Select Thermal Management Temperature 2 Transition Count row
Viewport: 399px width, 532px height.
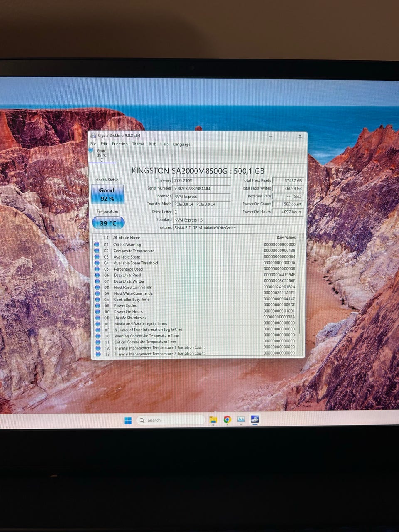point(195,354)
